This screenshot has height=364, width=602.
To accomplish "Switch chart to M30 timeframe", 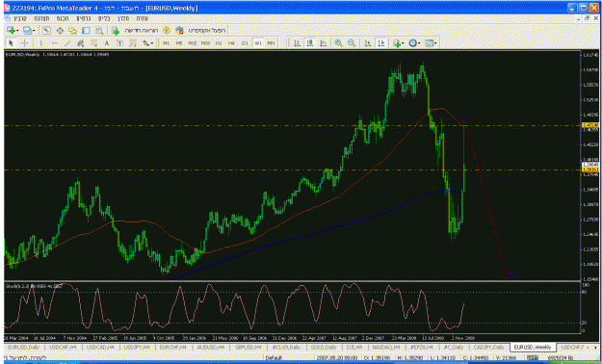I will (205, 43).
